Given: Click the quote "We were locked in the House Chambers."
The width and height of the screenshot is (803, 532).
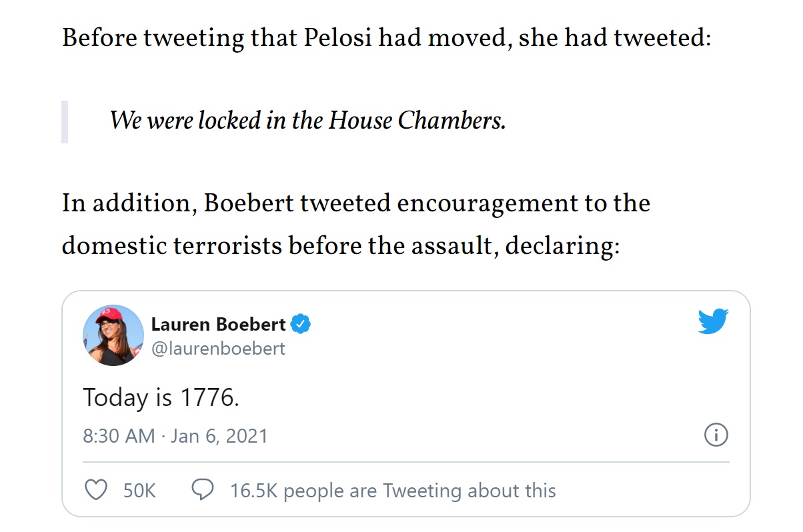Looking at the screenshot, I should (x=307, y=121).
